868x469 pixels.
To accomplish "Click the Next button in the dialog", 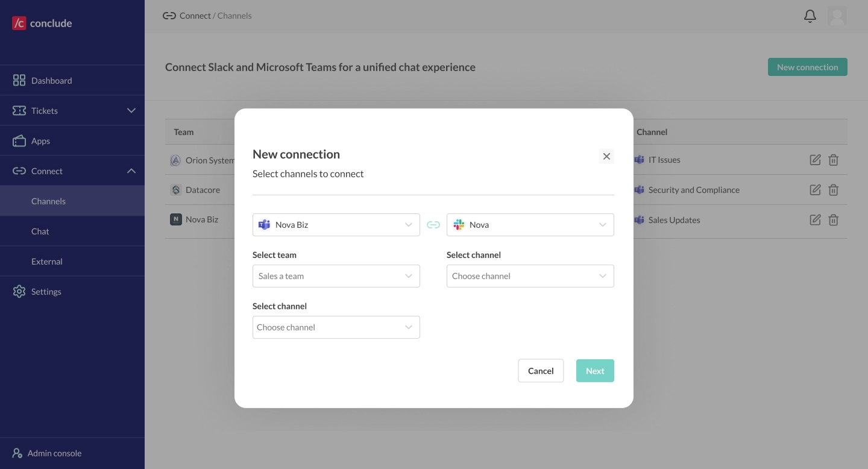I will [595, 371].
